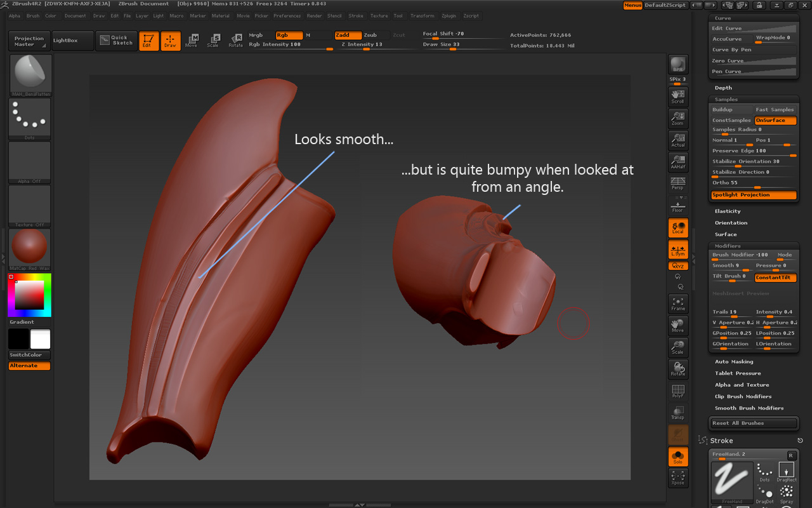Viewport: 812px width, 508px height.
Task: Select the Spray stroke type
Action: coord(787,494)
